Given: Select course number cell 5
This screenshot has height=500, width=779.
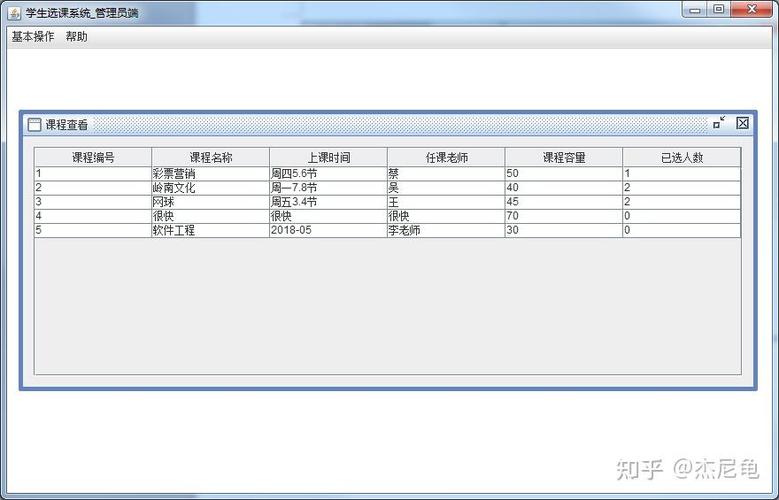Looking at the screenshot, I should point(93,230).
